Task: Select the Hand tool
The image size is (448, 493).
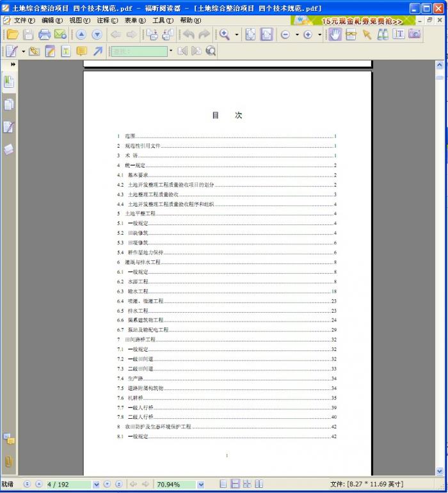Action: [335, 35]
